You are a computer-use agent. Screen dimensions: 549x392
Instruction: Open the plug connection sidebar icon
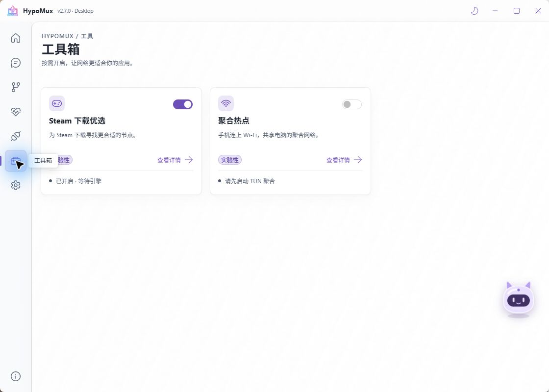[x=15, y=136]
